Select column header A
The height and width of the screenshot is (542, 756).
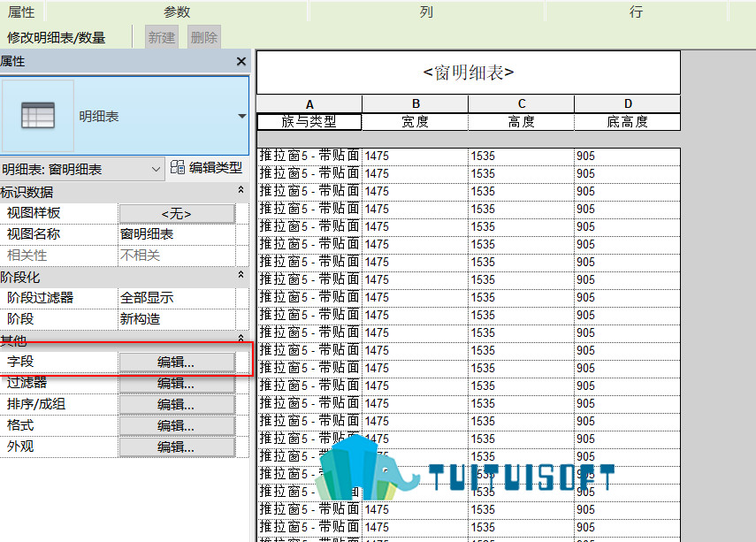[309, 104]
